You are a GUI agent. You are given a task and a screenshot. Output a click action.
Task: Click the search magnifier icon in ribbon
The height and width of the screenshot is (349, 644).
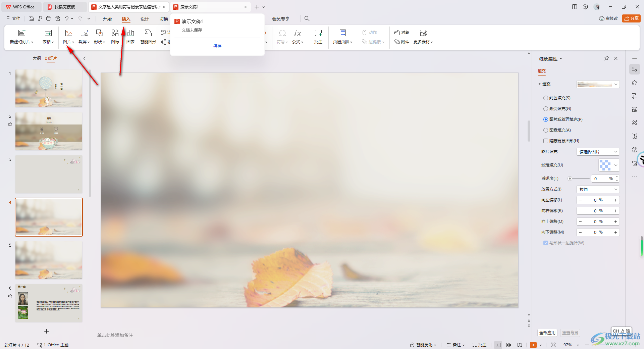coord(307,19)
